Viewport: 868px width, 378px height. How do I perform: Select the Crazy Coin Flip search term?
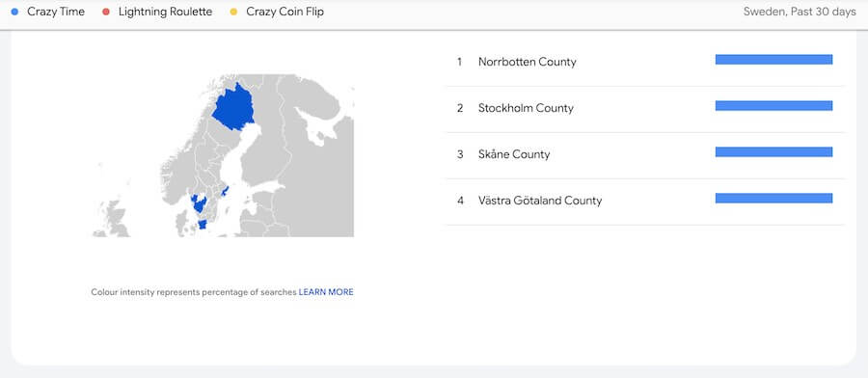[285, 12]
